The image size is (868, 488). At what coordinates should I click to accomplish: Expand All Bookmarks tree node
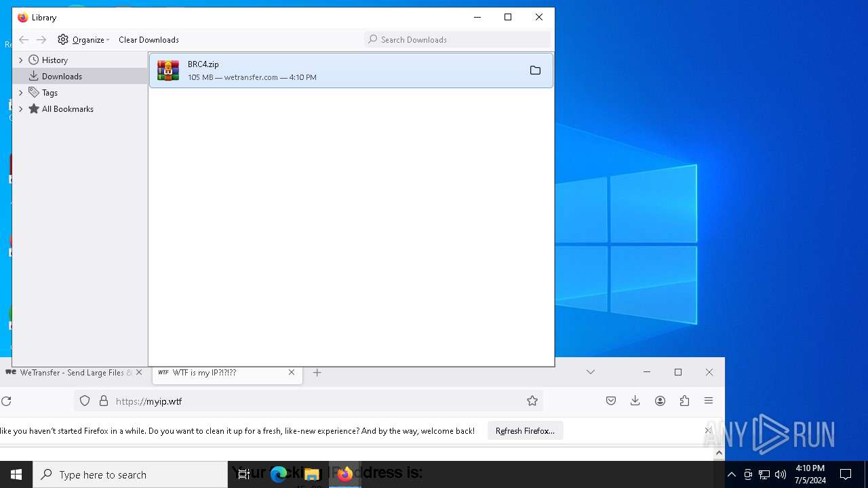[x=20, y=109]
